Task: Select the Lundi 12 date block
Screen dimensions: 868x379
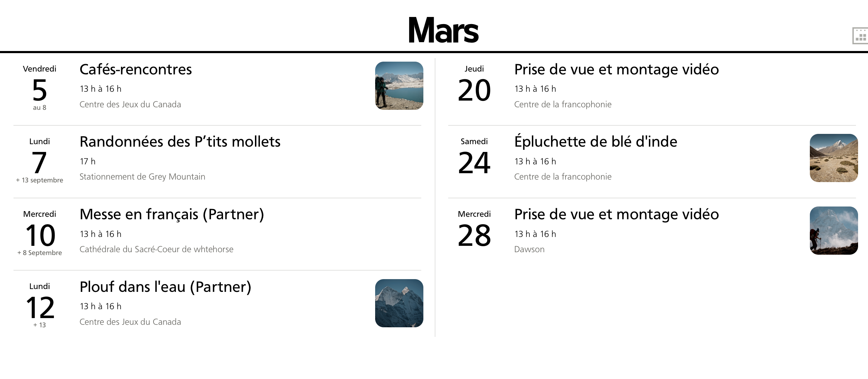Action: (x=40, y=306)
